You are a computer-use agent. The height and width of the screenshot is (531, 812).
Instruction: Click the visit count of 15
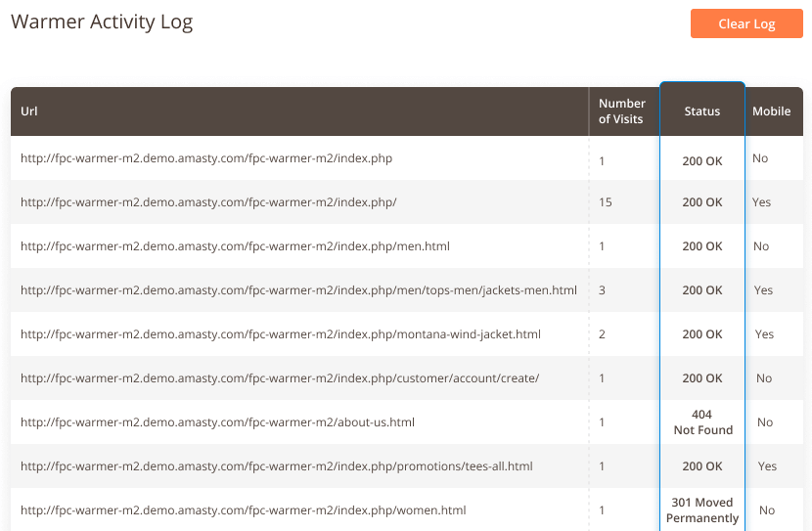(606, 202)
